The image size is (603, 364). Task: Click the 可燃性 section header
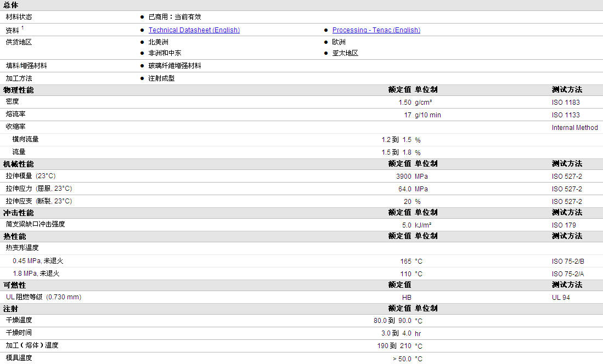tap(15, 285)
